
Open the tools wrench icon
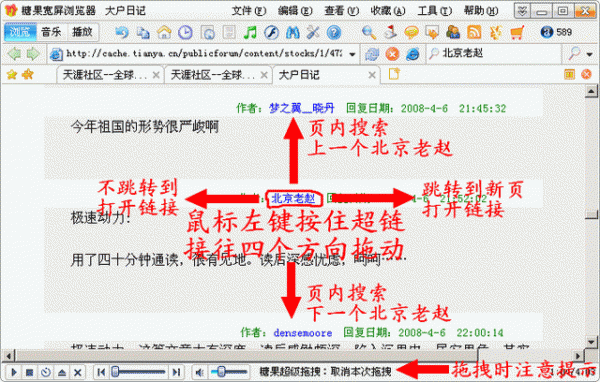(x=313, y=33)
